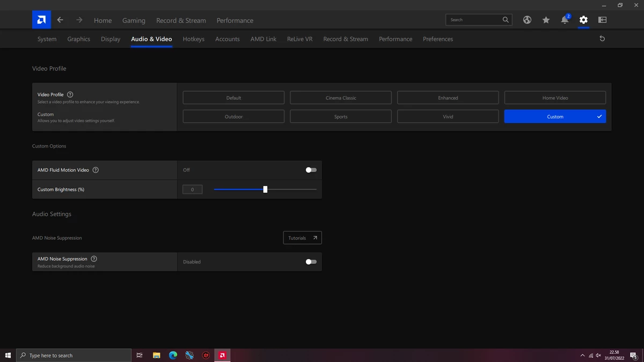The width and height of the screenshot is (644, 362).
Task: Click the taskbar clock and date
Action: 614,355
